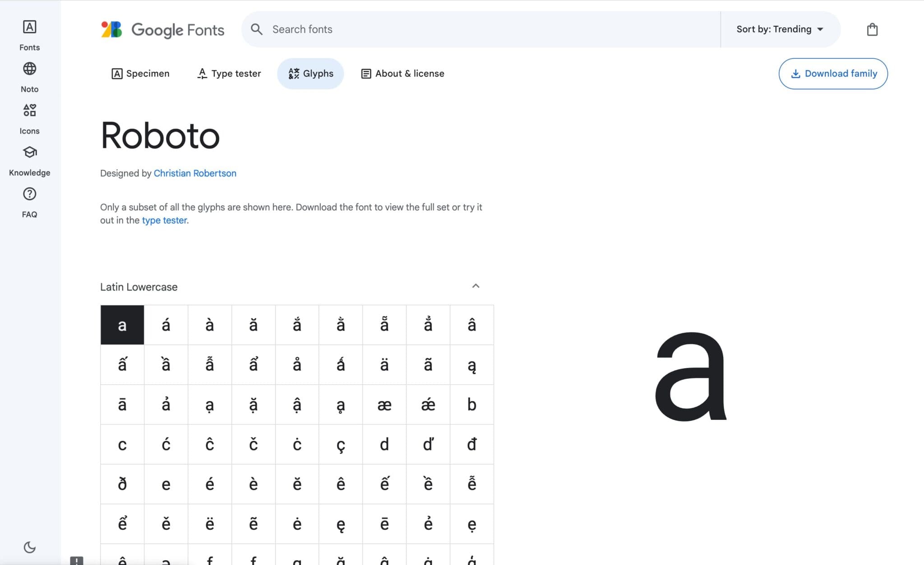Click into the Search fonts field
The height and width of the screenshot is (565, 924).
[451, 29]
